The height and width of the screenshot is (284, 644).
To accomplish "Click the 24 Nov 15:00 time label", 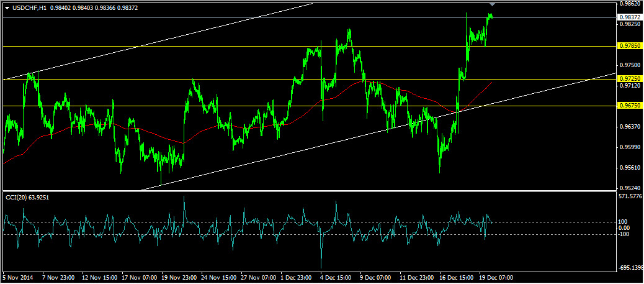I will point(220,278).
